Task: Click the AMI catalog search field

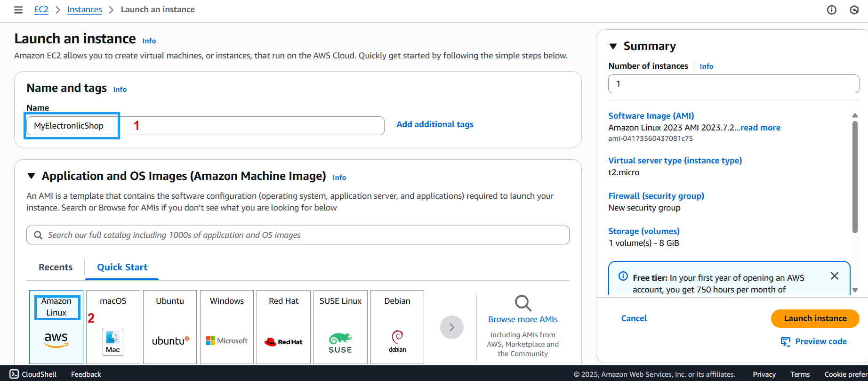Action: [x=298, y=235]
